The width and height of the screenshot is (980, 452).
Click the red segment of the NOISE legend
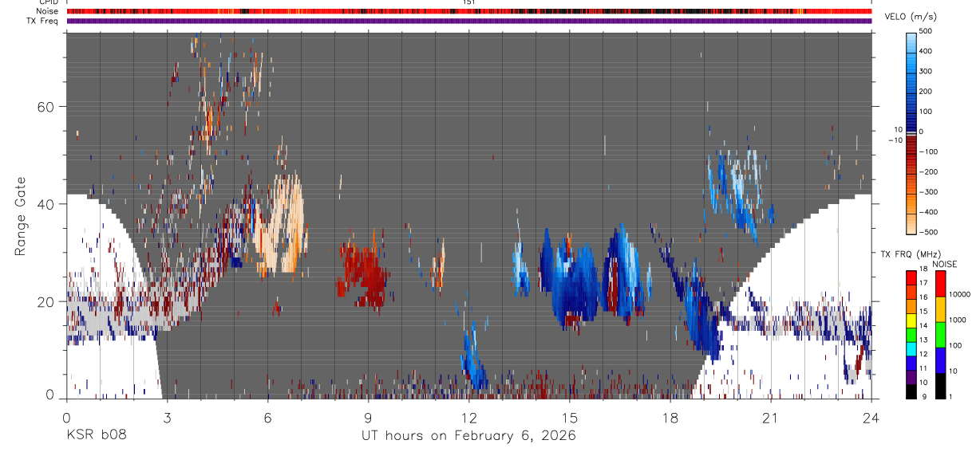[941, 283]
